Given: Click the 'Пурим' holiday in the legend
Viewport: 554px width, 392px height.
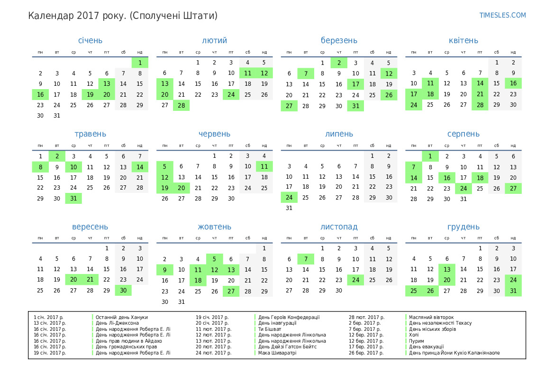Looking at the screenshot, I should click(x=417, y=341).
